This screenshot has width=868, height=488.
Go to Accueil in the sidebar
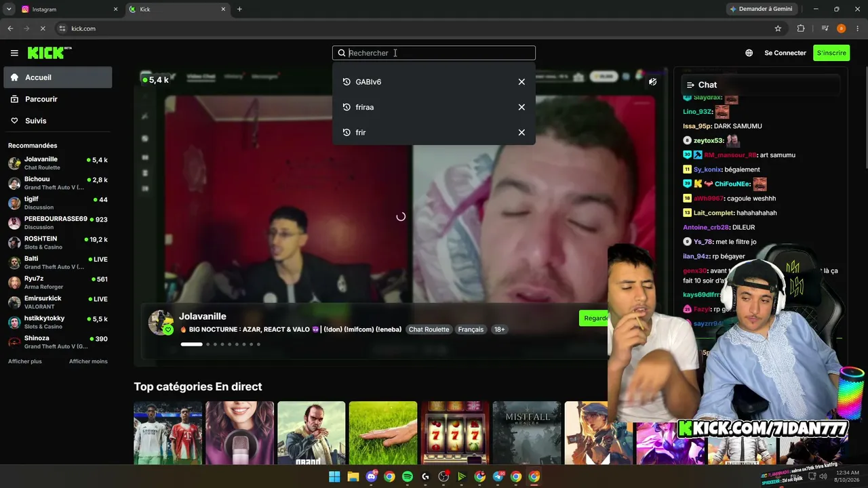tap(58, 77)
